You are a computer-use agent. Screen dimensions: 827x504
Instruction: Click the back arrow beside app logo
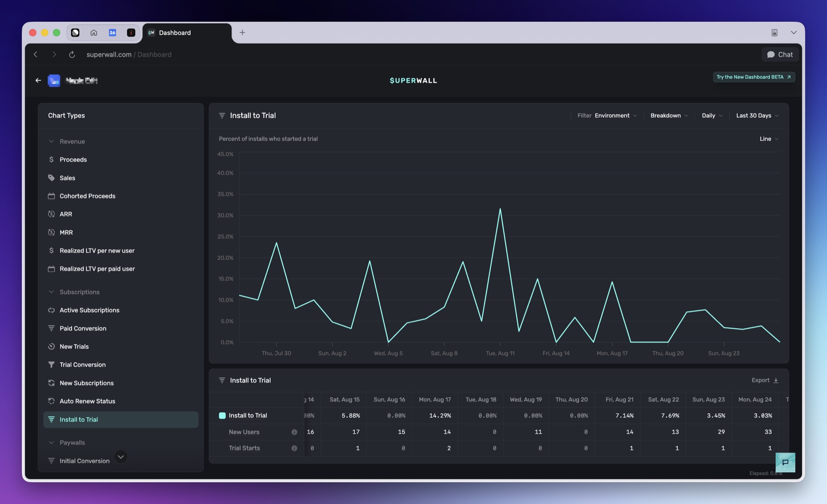coord(38,81)
